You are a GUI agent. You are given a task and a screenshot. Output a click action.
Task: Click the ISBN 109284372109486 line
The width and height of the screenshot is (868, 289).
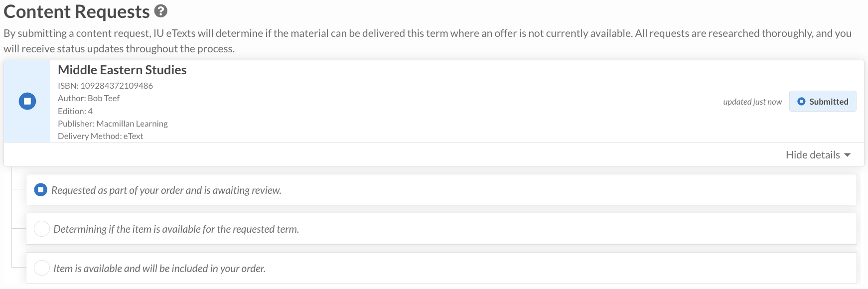(105, 86)
